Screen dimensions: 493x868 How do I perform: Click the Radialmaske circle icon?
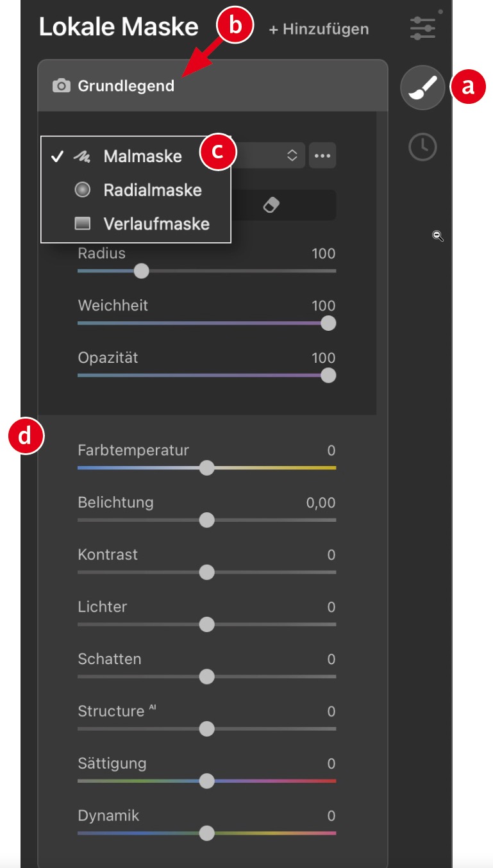(x=82, y=190)
